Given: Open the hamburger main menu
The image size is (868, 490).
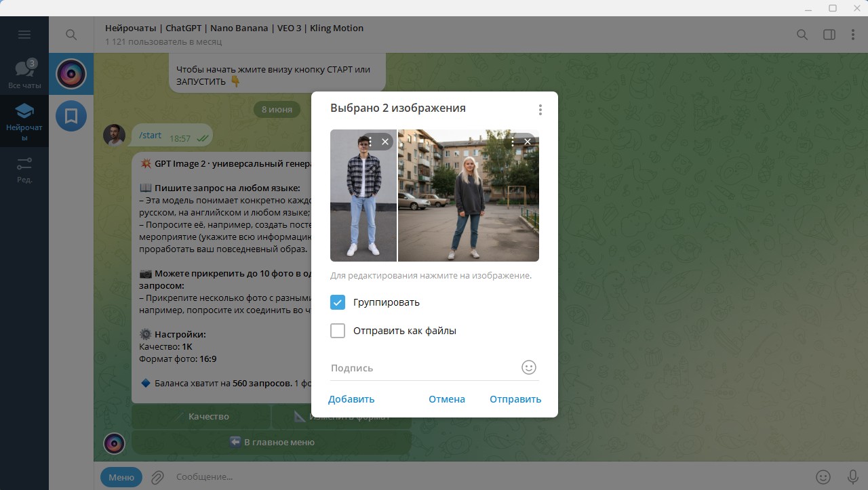Looking at the screenshot, I should click(x=24, y=35).
